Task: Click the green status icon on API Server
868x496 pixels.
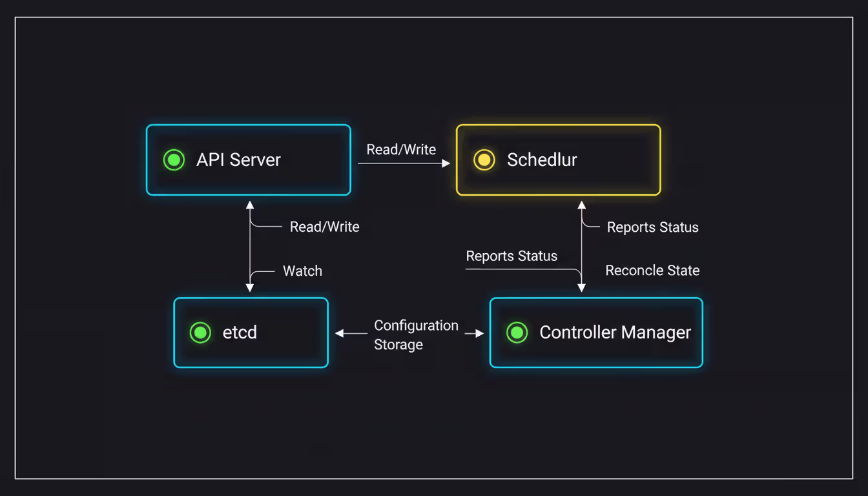Action: (173, 160)
